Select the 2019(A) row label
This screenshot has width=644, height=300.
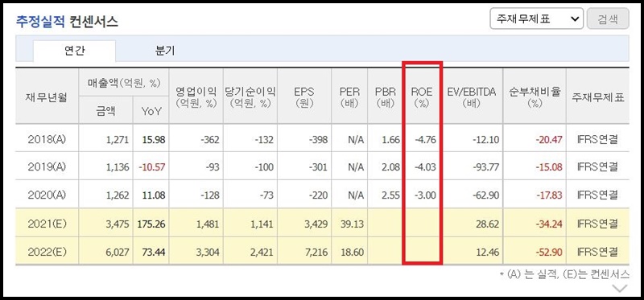point(47,167)
